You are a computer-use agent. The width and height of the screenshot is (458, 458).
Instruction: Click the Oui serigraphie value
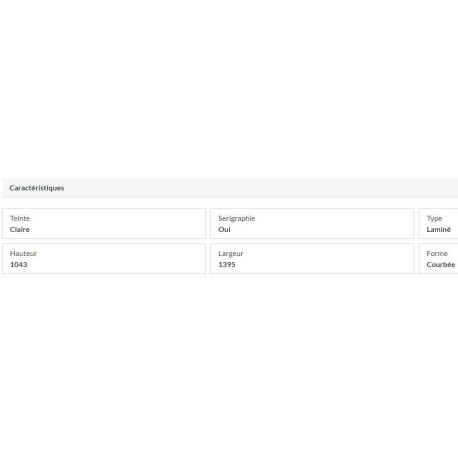pyautogui.click(x=224, y=229)
